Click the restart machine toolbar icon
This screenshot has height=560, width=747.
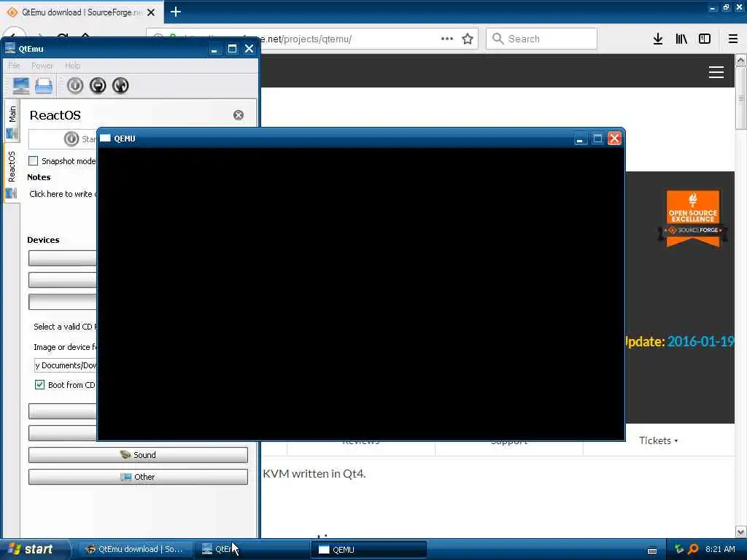tap(120, 86)
